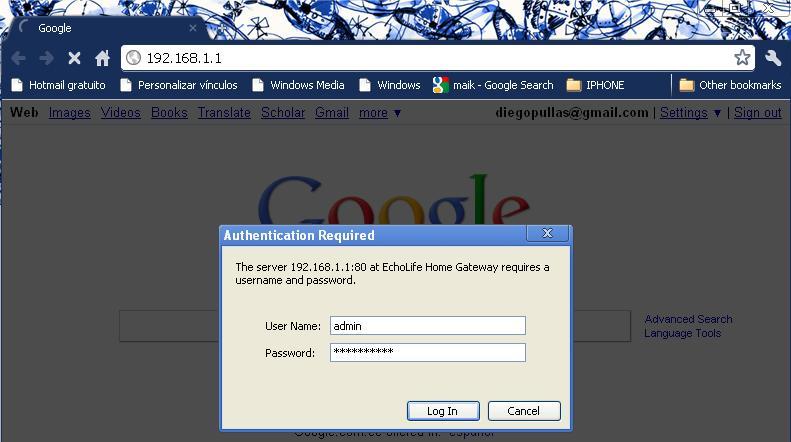The width and height of the screenshot is (791, 442).
Task: Click the Cancel button
Action: click(524, 411)
